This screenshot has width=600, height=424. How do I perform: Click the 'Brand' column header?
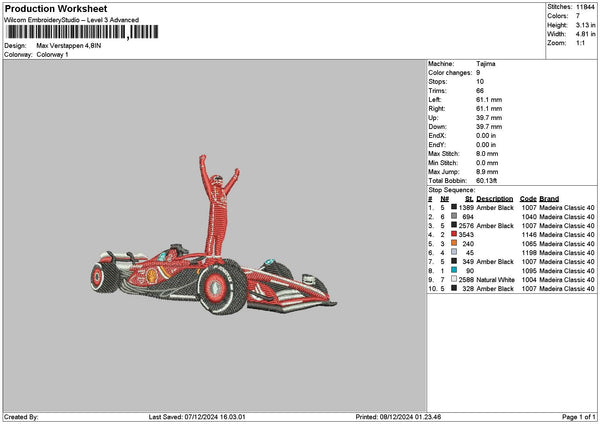coord(549,199)
